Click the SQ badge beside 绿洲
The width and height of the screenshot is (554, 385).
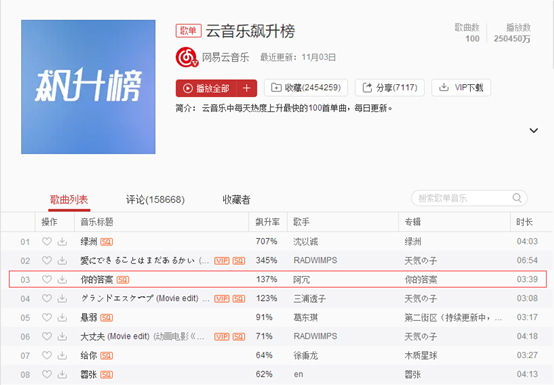click(106, 242)
